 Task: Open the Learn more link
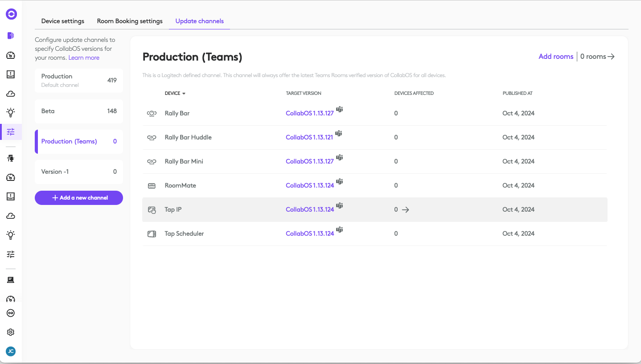pos(84,58)
